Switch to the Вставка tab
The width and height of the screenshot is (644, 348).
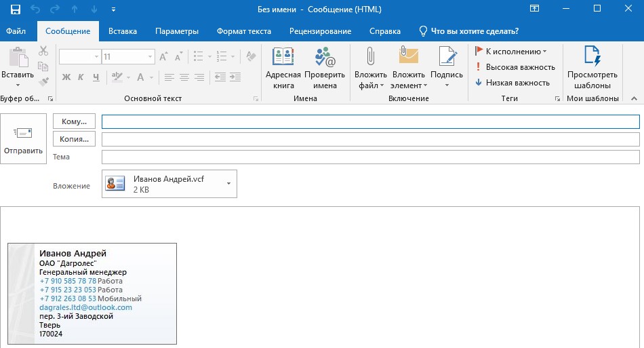(123, 31)
